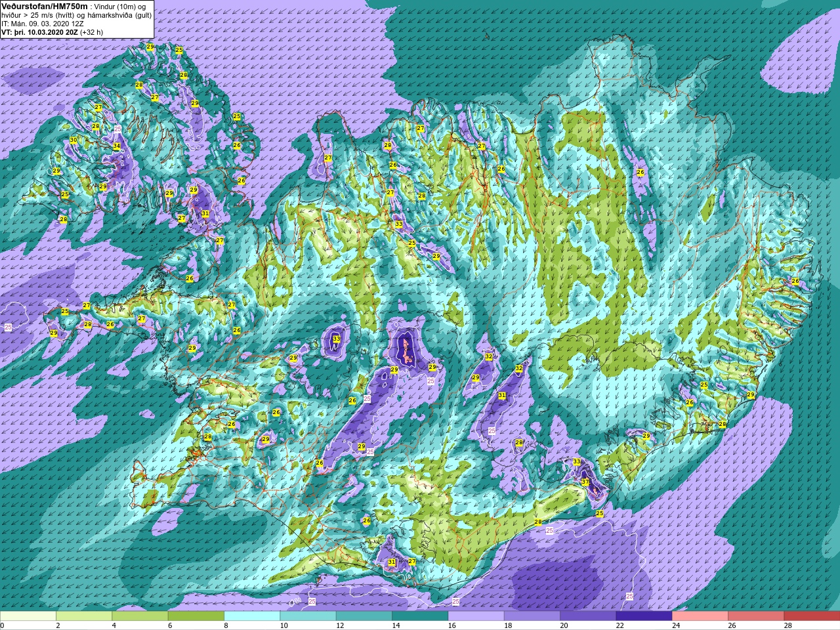
Task: Click the 'VT: þri. 10.03.2020 20Z (+32 h)' line
Action: coord(52,31)
